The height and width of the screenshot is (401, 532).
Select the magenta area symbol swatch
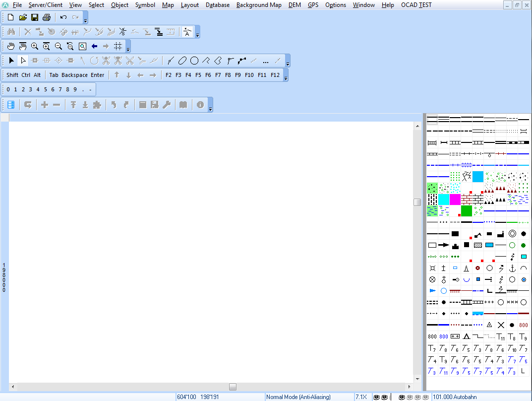click(455, 200)
